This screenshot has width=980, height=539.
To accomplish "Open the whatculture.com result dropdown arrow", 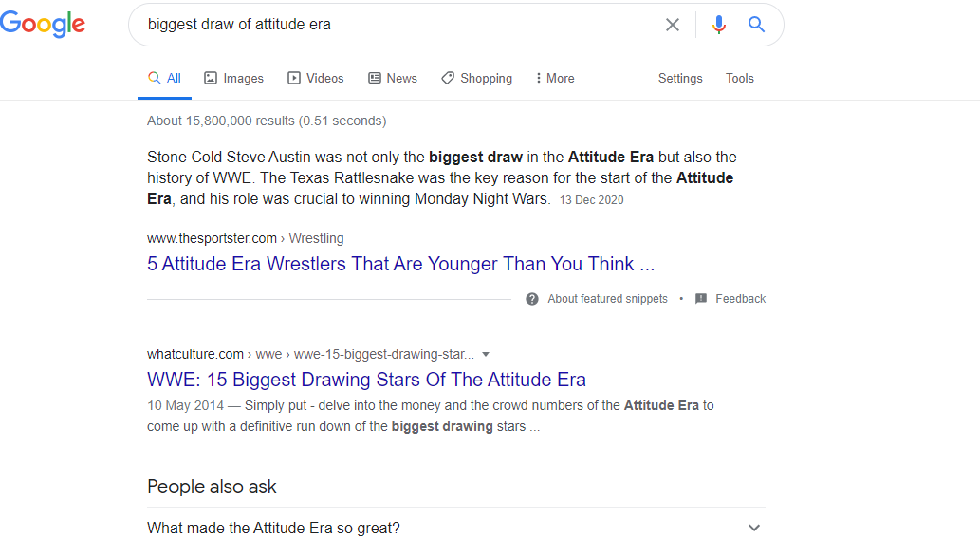I will point(486,354).
